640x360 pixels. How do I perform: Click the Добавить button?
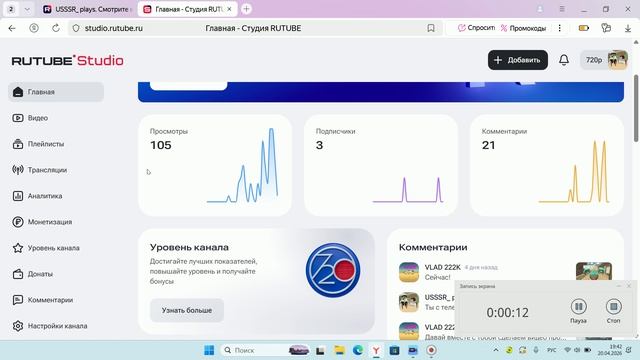click(518, 60)
